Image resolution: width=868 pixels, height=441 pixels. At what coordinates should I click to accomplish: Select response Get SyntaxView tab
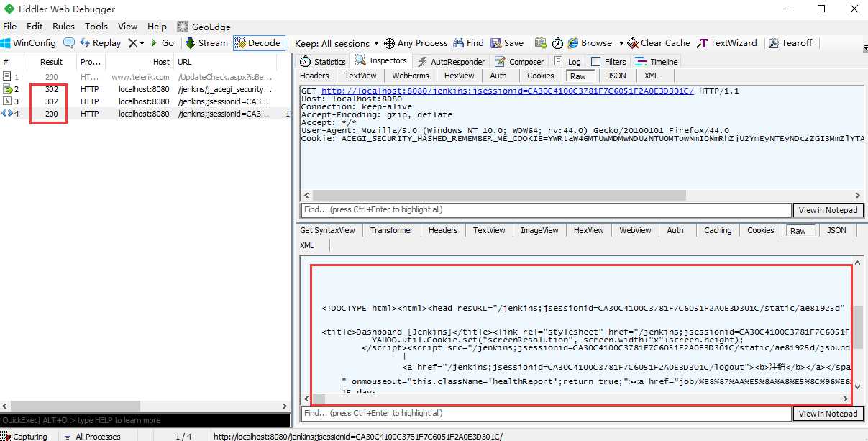(327, 230)
